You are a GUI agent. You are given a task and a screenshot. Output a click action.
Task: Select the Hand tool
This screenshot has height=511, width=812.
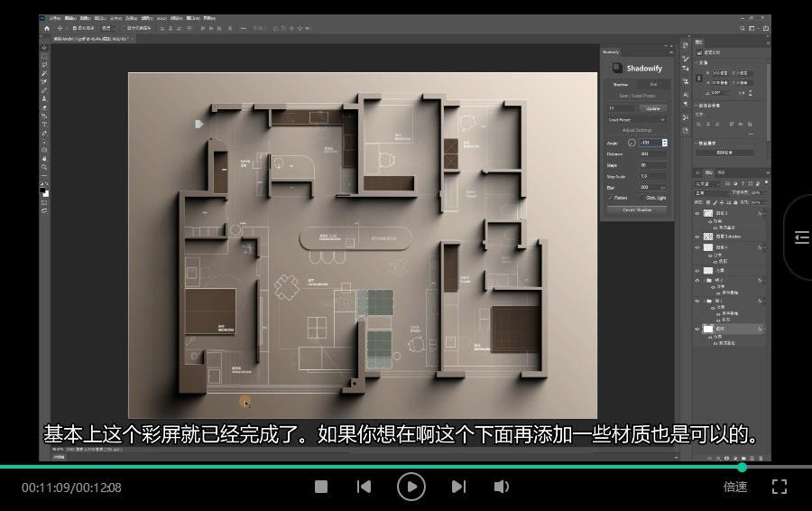click(44, 159)
